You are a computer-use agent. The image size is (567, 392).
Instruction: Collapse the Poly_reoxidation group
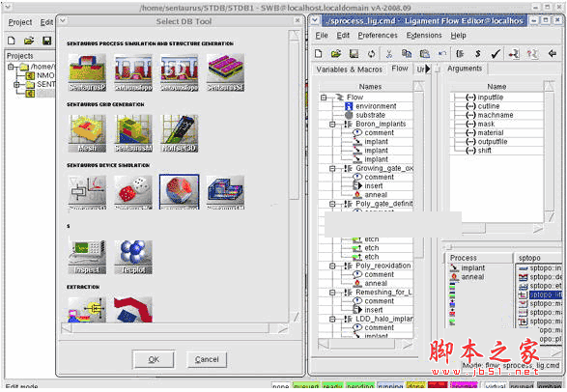(x=332, y=266)
